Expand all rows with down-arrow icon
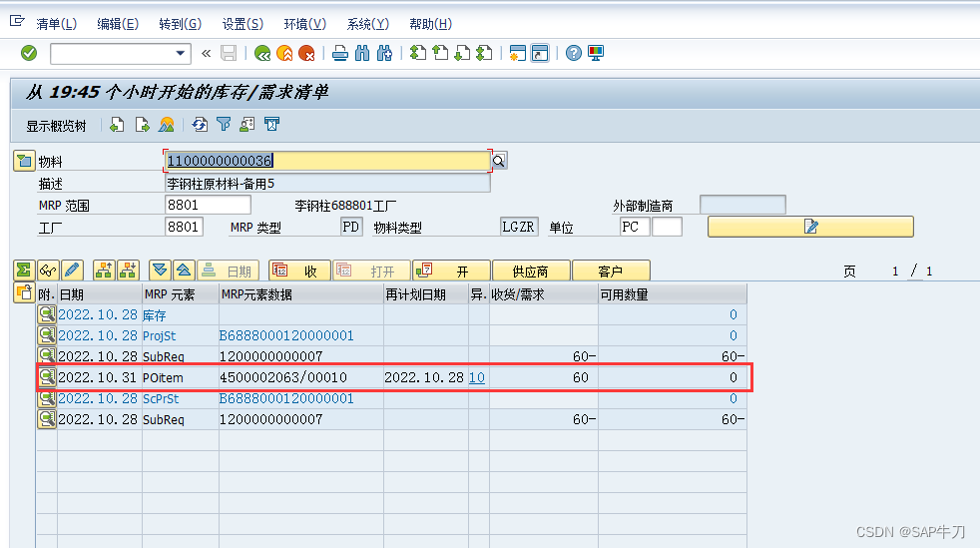 [x=160, y=271]
